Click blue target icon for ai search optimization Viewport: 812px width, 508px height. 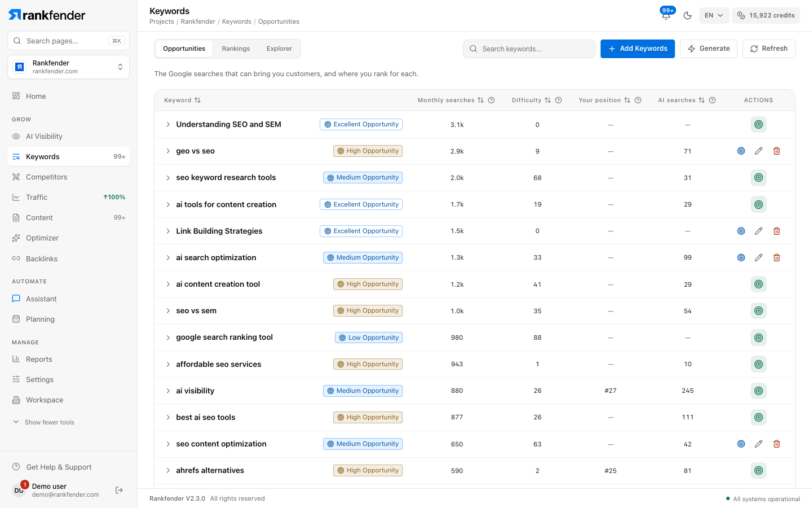click(742, 257)
